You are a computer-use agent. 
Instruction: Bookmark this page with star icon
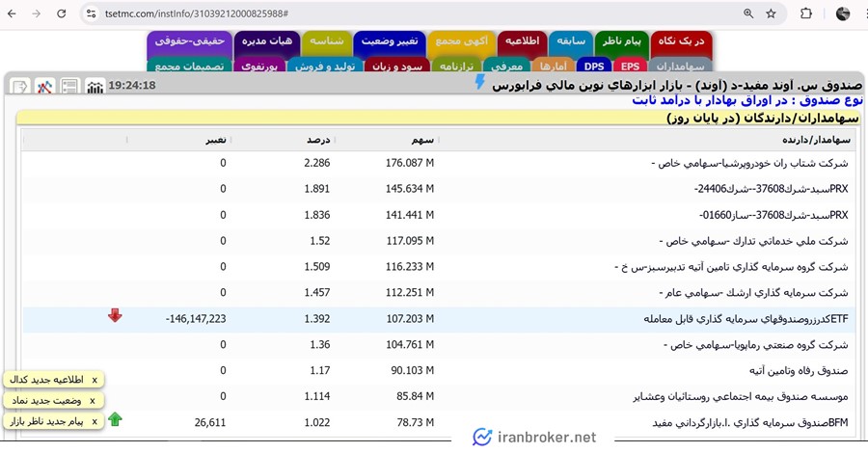(772, 13)
